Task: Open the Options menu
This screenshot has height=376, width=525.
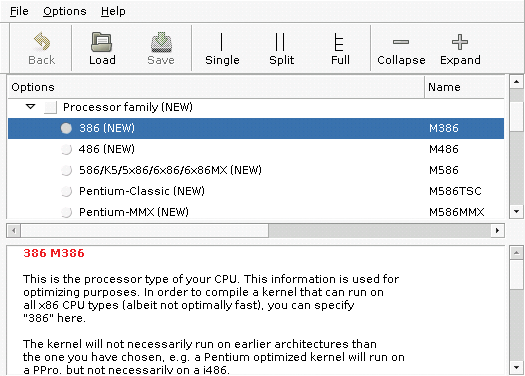Action: click(x=65, y=11)
